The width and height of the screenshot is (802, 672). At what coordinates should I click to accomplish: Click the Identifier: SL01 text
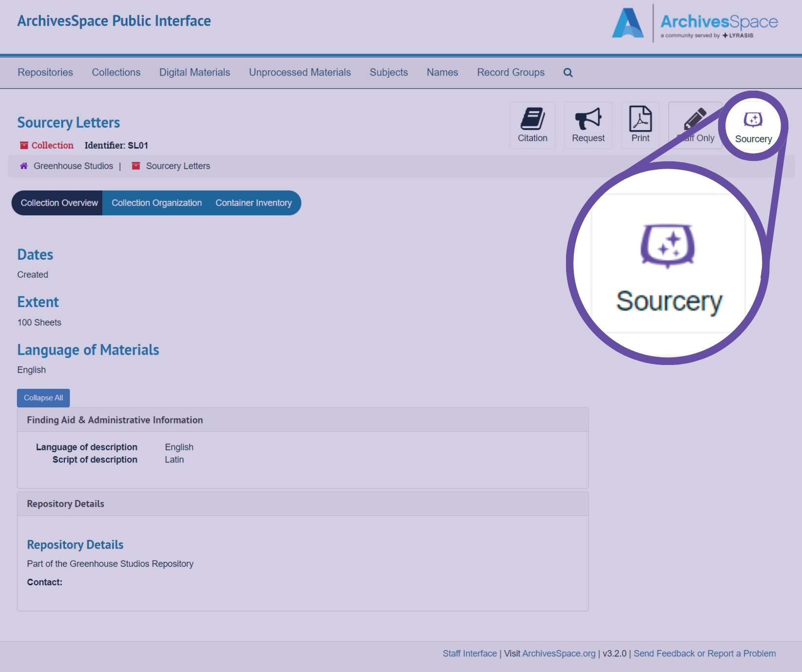pos(116,145)
